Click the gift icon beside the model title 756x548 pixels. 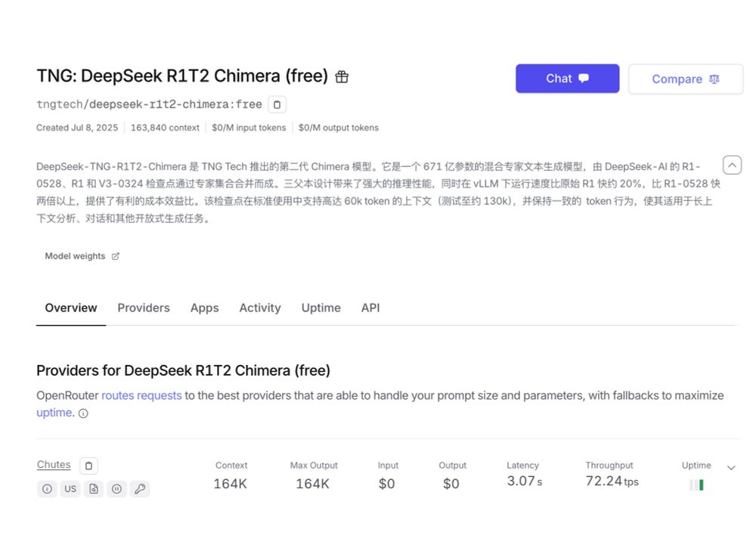tap(342, 76)
